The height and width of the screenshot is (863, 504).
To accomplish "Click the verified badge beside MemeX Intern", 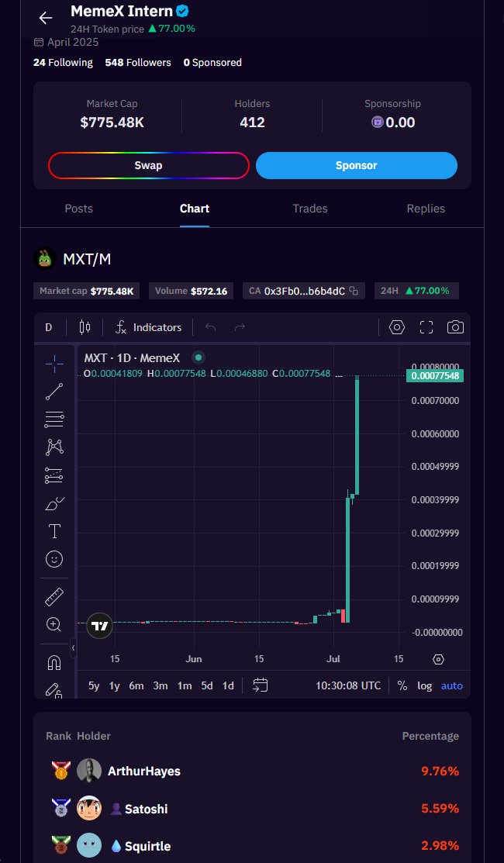I will pos(183,11).
